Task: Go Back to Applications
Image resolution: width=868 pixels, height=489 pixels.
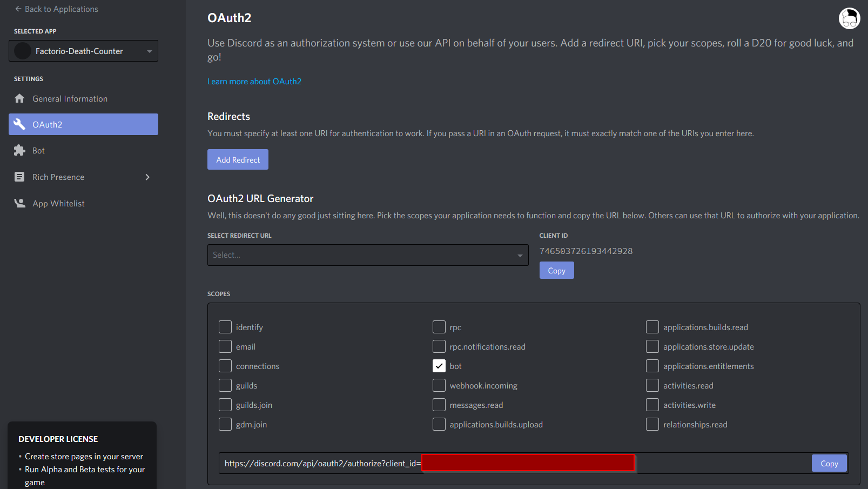Action: 57,9
